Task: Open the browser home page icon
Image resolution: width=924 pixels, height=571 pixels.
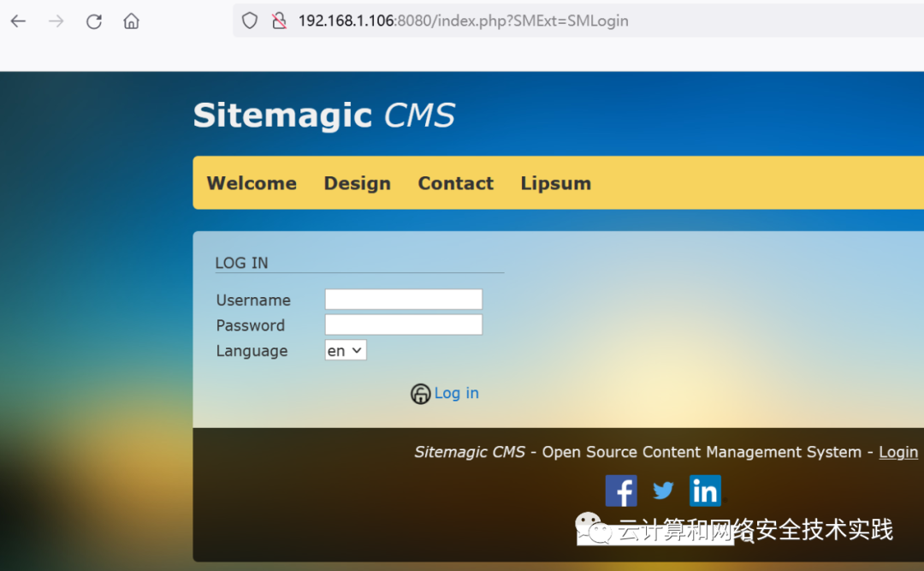Action: [131, 21]
